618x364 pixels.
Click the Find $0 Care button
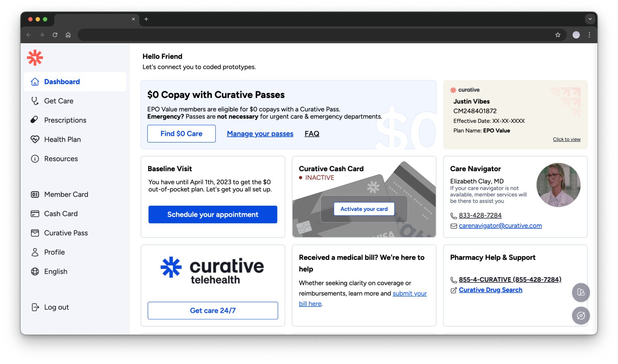(181, 134)
